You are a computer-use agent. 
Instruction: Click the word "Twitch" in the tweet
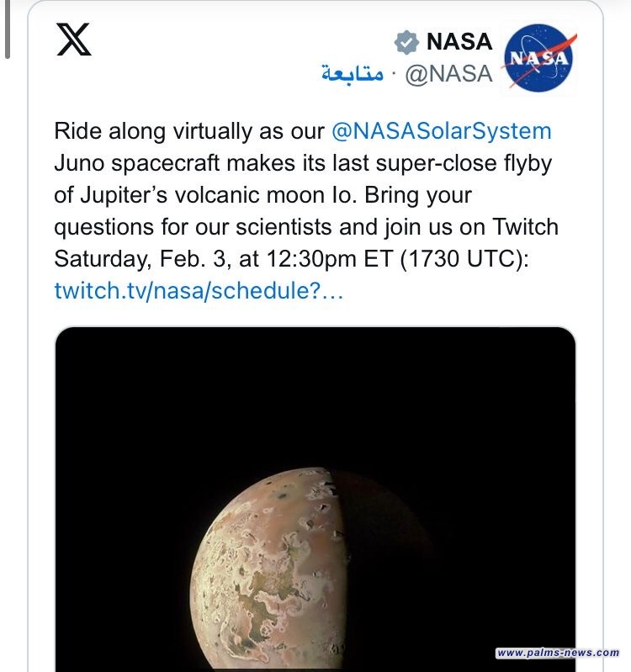tap(522, 227)
